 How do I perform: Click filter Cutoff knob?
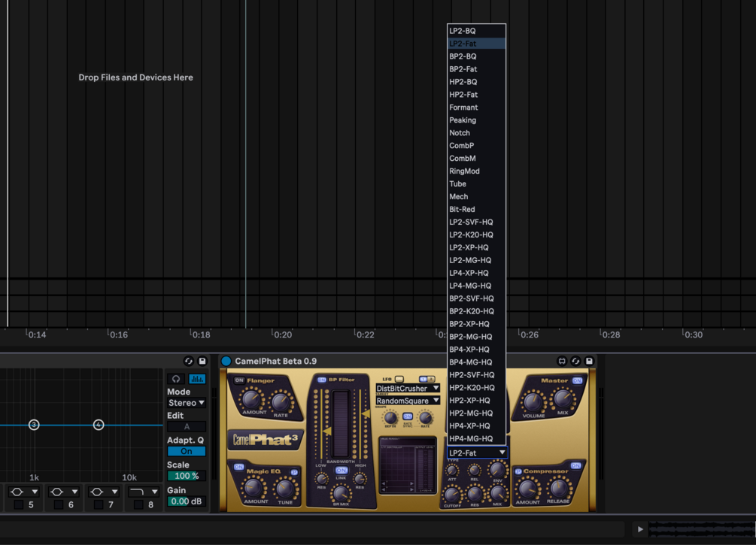(451, 495)
